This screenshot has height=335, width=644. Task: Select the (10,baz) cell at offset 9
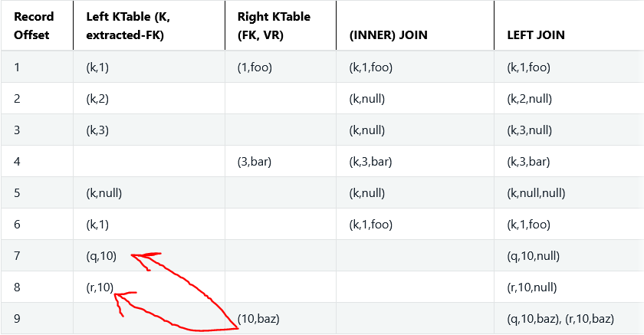click(258, 319)
